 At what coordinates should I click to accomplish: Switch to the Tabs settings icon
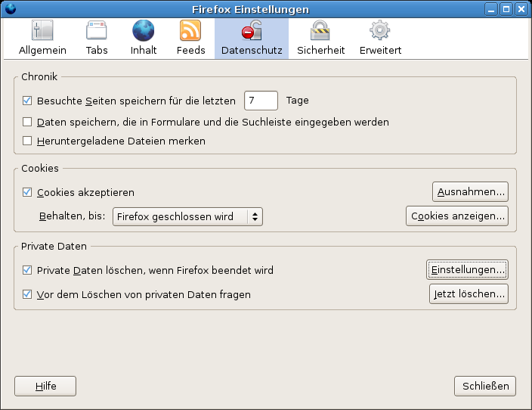pyautogui.click(x=97, y=30)
